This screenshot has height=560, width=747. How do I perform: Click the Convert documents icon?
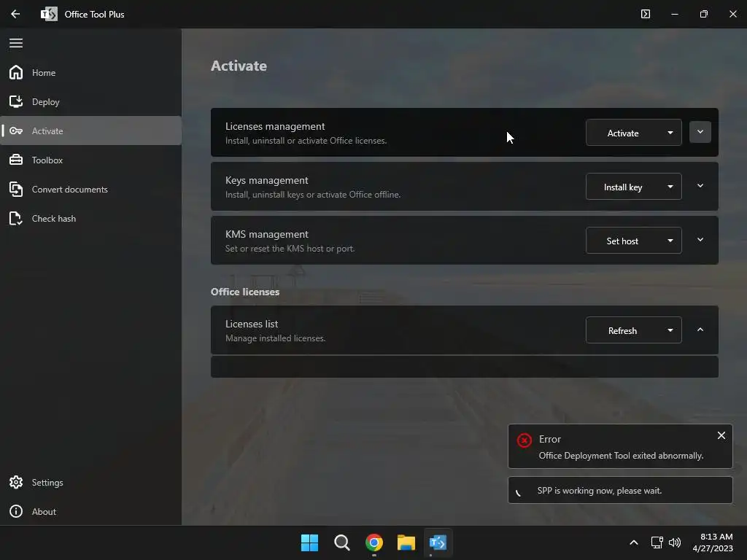(16, 189)
